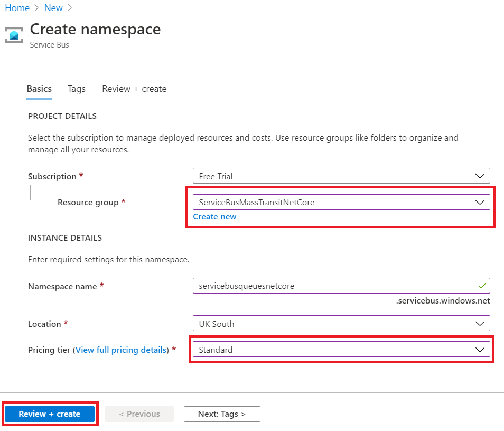Open View full pricing details link
Viewport: 504px width, 431px height.
click(122, 350)
